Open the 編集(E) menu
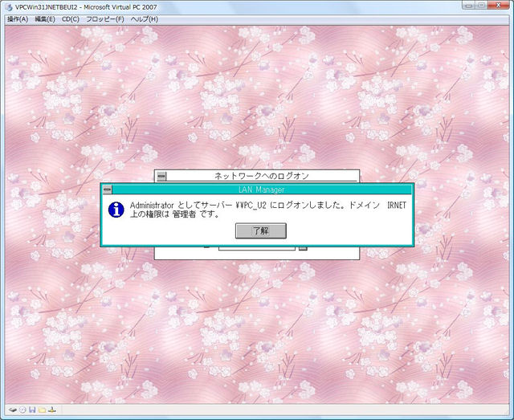The width and height of the screenshot is (514, 420). click(x=45, y=19)
